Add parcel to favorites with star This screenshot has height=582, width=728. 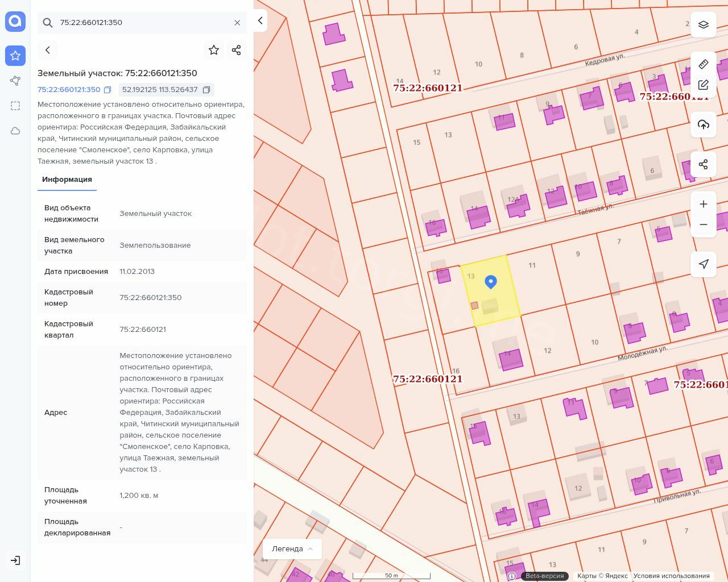(214, 50)
